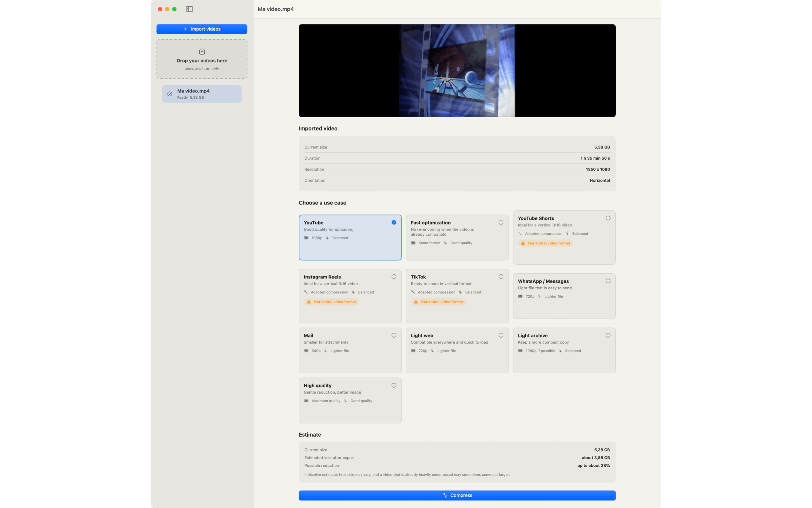Select the YouTube Shorts radio button
Screen dimensions: 812x508
tap(608, 218)
